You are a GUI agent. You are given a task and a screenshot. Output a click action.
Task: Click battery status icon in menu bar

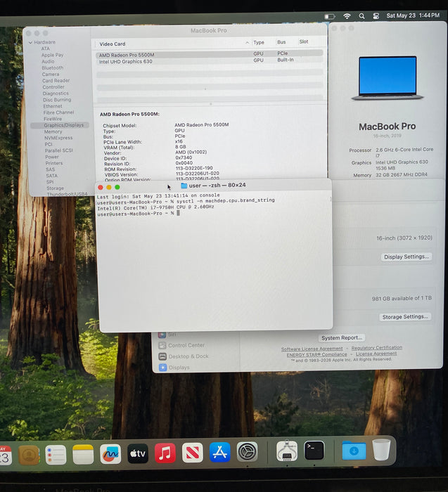329,16
